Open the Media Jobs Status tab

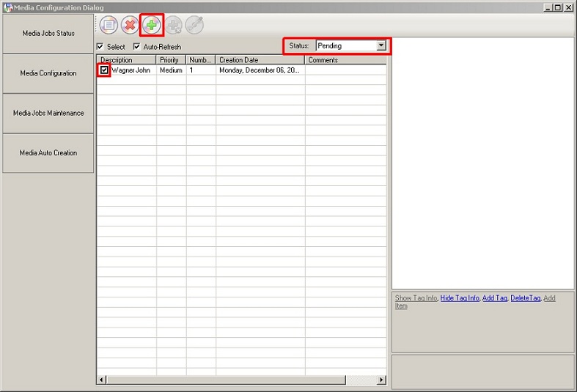(x=48, y=34)
